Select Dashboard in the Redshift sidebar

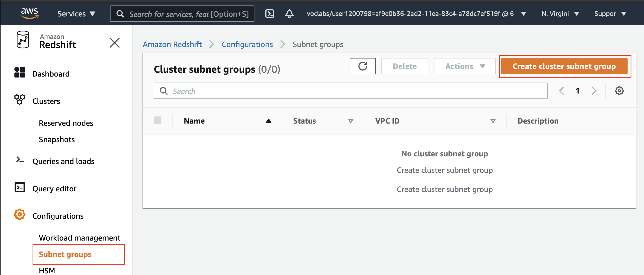coord(51,73)
